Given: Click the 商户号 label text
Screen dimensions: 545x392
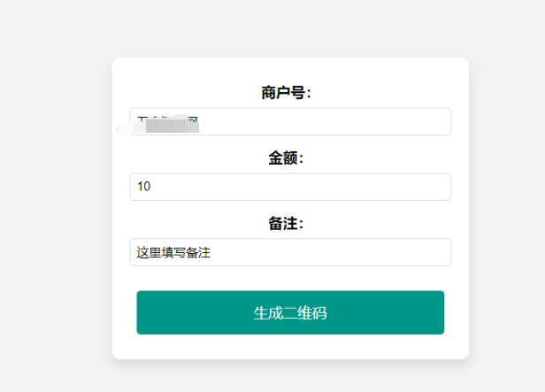Looking at the screenshot, I should [286, 92].
